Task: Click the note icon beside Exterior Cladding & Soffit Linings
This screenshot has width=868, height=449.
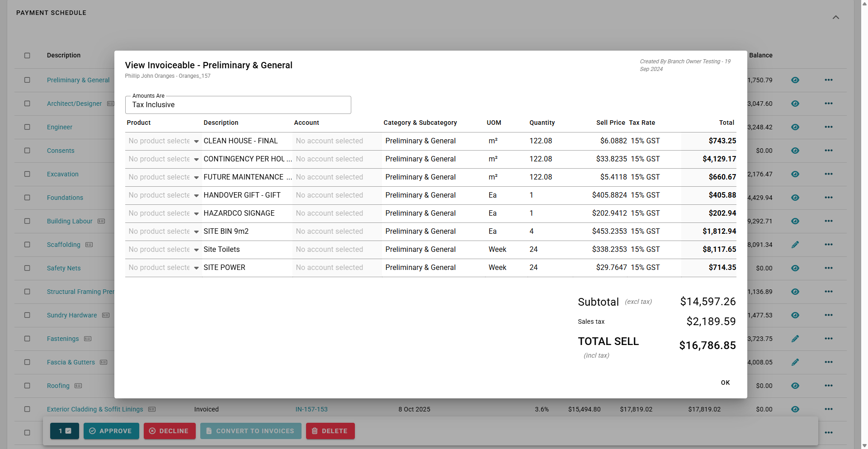Action: pos(152,409)
